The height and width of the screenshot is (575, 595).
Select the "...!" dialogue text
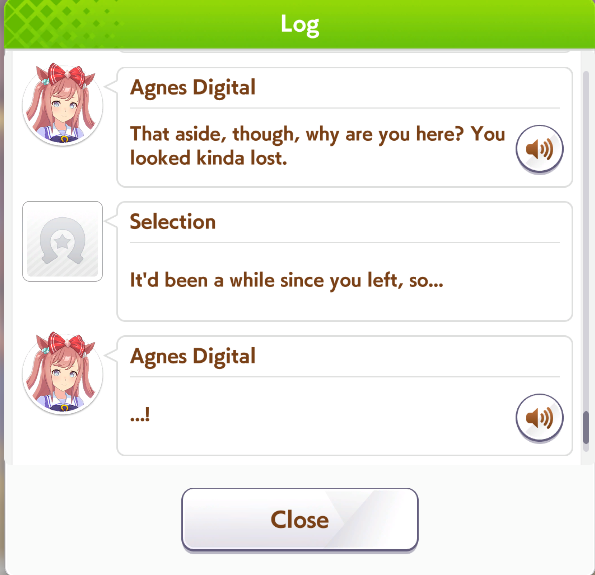tap(140, 414)
